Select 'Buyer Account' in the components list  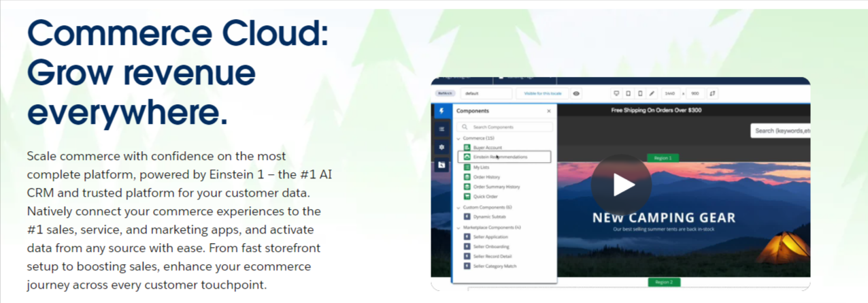[x=488, y=147]
